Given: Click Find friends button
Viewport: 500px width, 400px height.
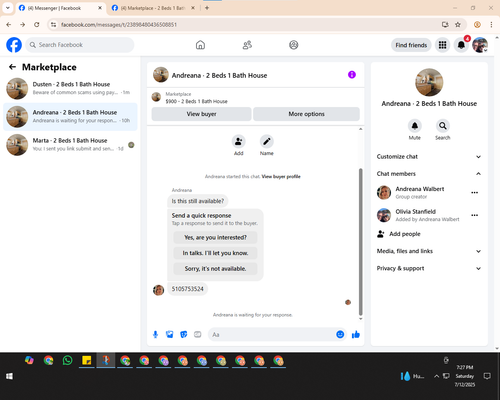Looking at the screenshot, I should tap(411, 45).
